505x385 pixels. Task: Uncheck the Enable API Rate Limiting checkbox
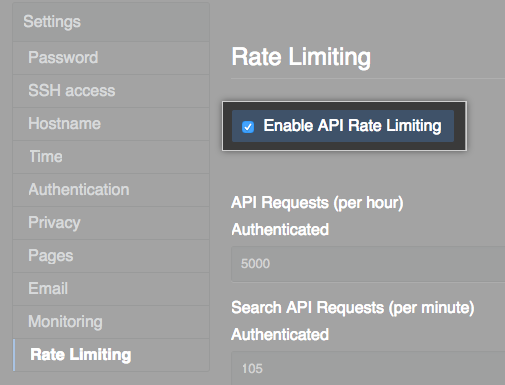click(x=248, y=127)
